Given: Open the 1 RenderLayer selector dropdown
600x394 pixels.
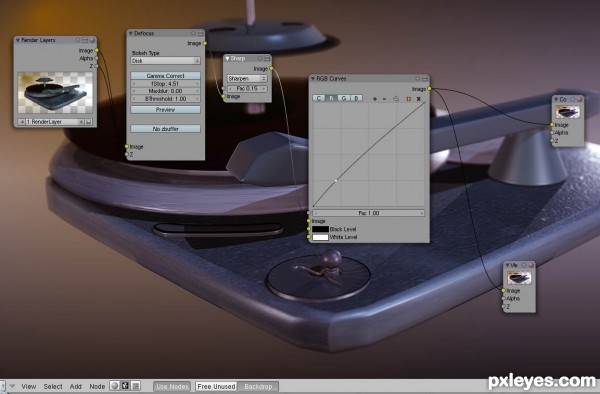Looking at the screenshot, I should (x=55, y=122).
